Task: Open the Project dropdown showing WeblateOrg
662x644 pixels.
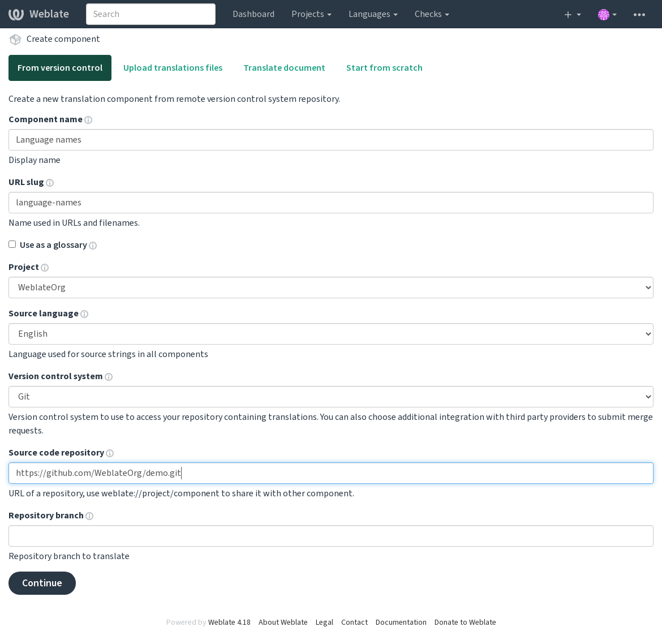Action: pos(330,287)
